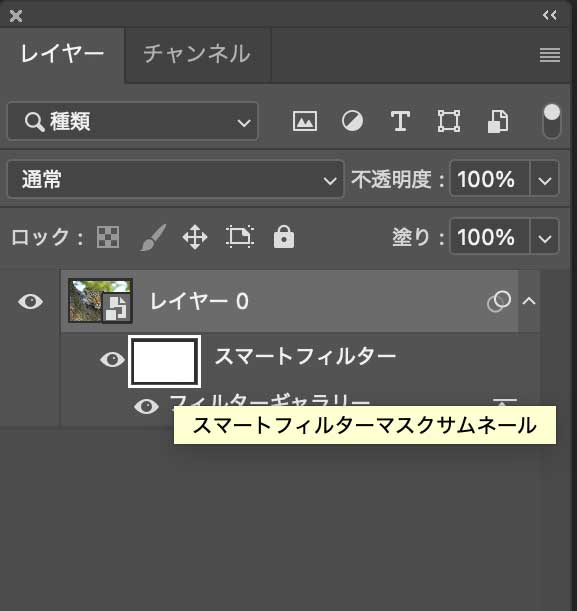577x611 pixels.
Task: Open the 種類 filter type dropdown
Action: coord(133,121)
